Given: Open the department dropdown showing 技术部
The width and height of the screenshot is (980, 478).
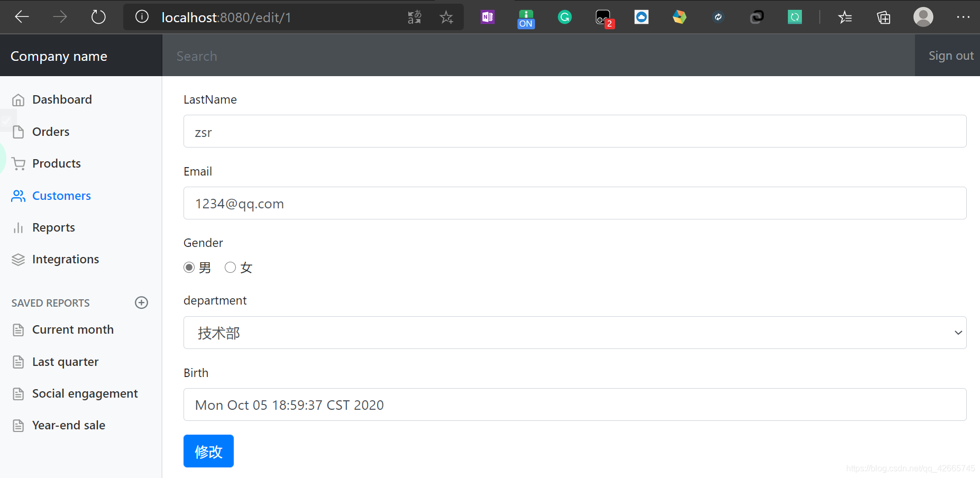Looking at the screenshot, I should [575, 333].
